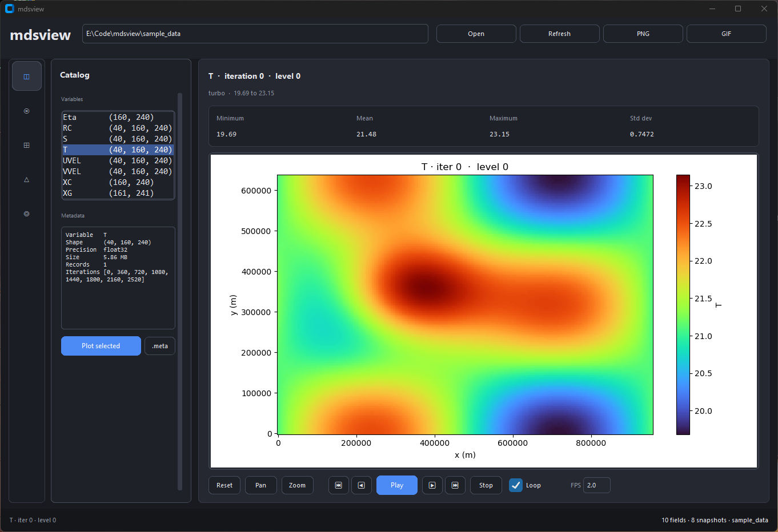Image resolution: width=778 pixels, height=532 pixels.
Task: Select variable Eta in list
Action: (118, 117)
